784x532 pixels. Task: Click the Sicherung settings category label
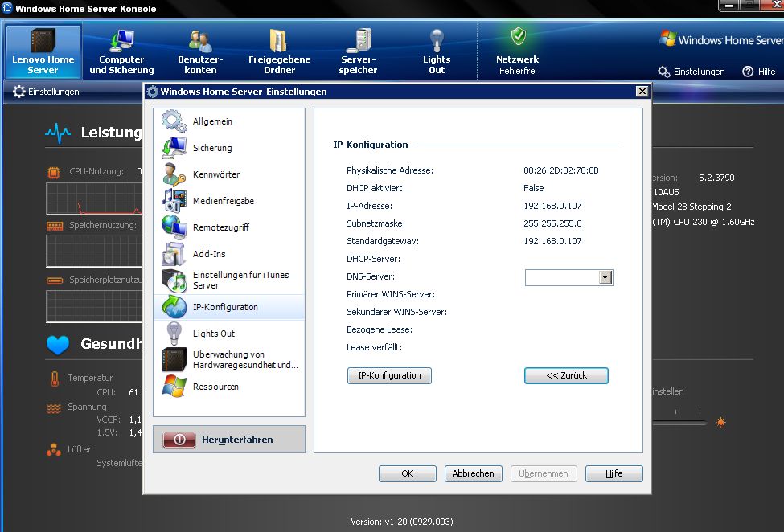(212, 148)
